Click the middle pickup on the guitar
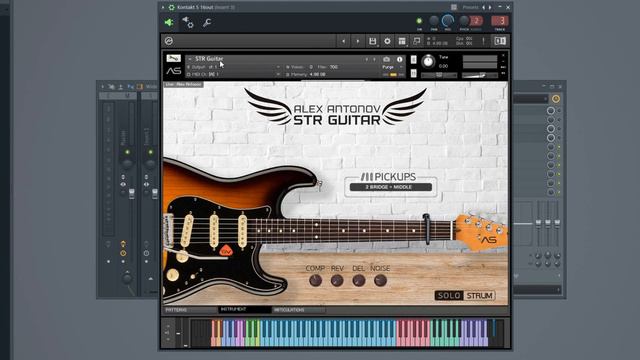 coord(214,231)
